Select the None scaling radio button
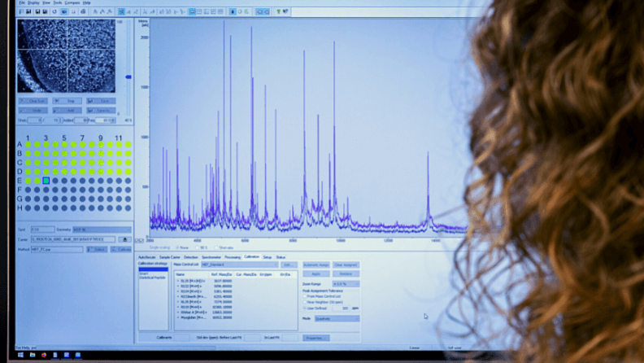 tap(177, 248)
